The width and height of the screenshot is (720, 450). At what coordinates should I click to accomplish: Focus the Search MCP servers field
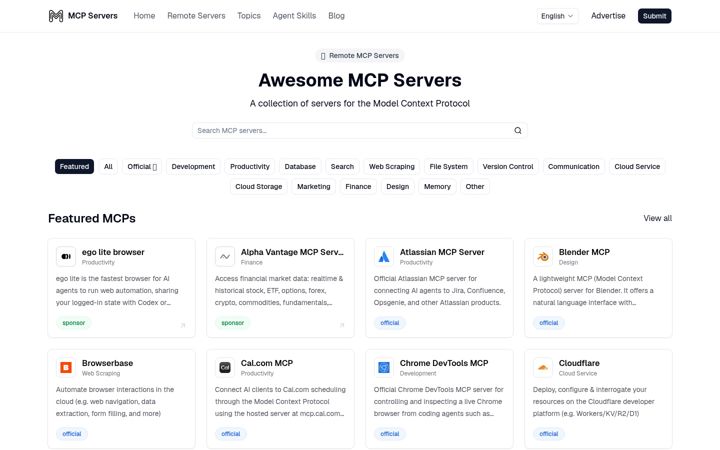click(360, 130)
